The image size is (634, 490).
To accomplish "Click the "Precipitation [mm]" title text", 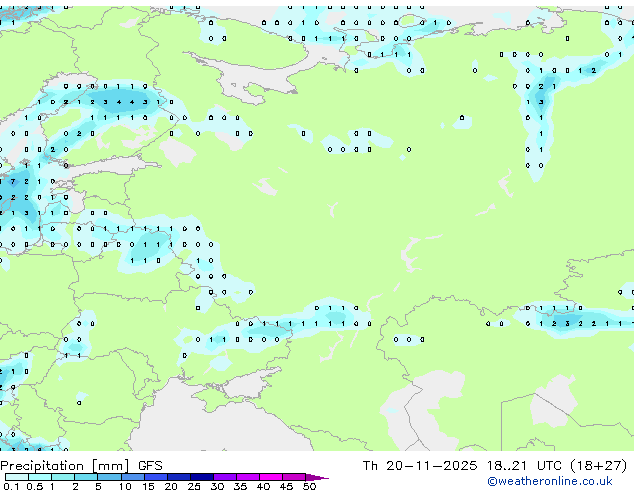I will [x=65, y=466].
